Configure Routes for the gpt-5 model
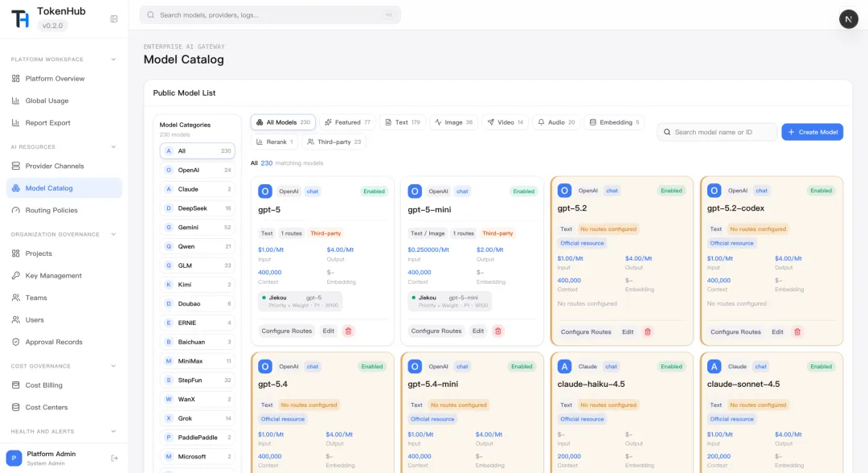This screenshot has width=868, height=473. coord(287,331)
